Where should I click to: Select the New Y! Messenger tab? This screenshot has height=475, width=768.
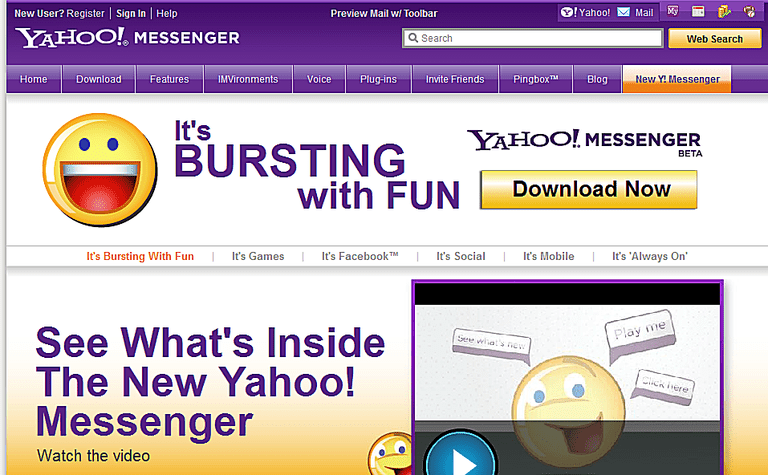coord(677,79)
